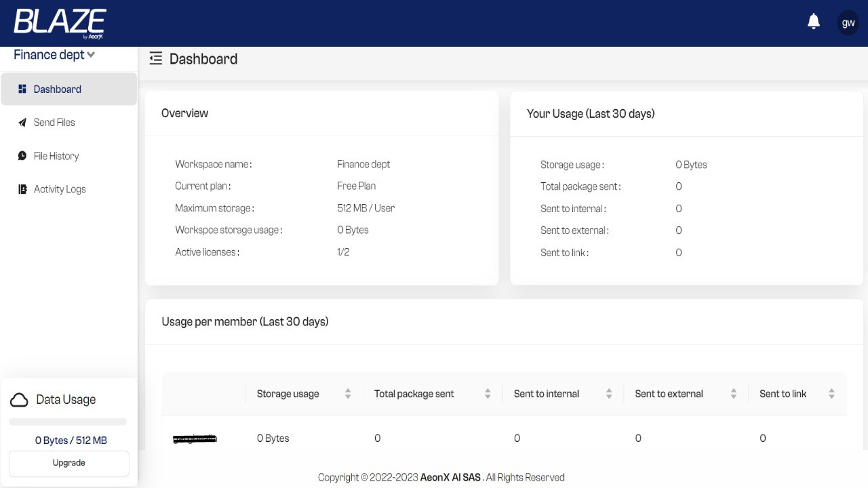Click the Upgrade button
The height and width of the screenshot is (488, 868).
pyautogui.click(x=69, y=463)
